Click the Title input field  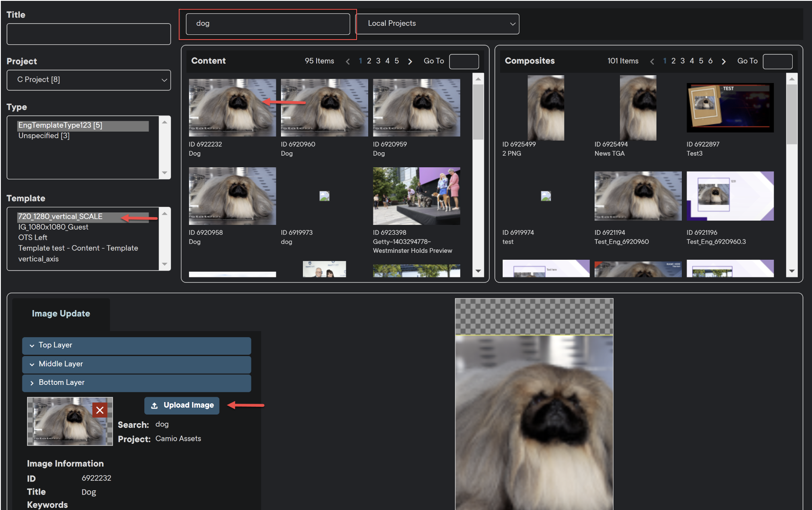click(89, 34)
